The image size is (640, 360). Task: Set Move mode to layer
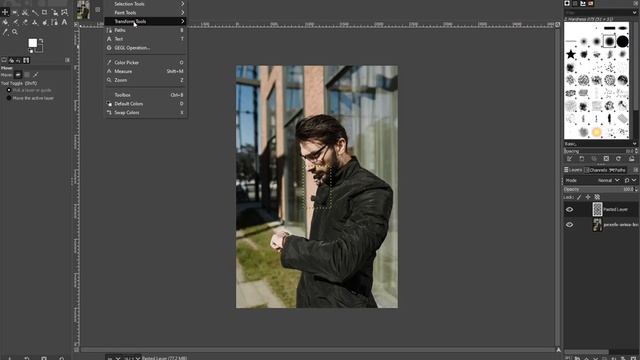point(18,75)
